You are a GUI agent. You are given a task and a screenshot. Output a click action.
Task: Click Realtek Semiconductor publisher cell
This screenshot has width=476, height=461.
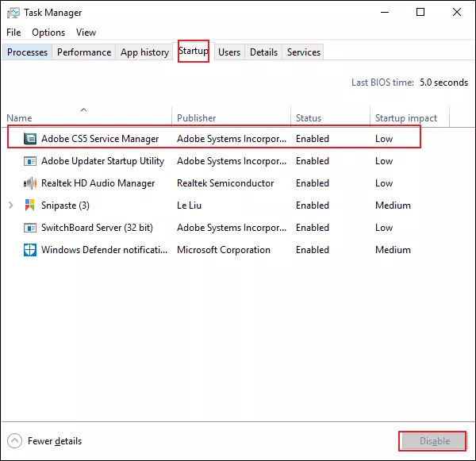point(225,183)
